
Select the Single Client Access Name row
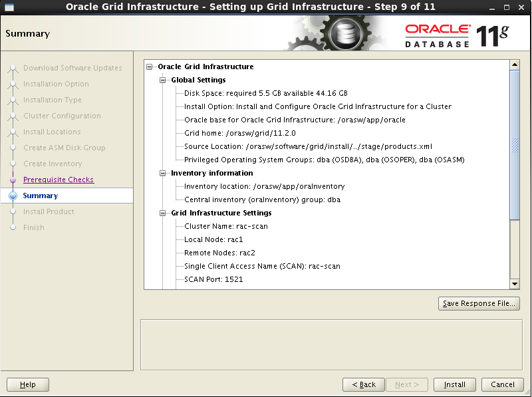coord(262,266)
